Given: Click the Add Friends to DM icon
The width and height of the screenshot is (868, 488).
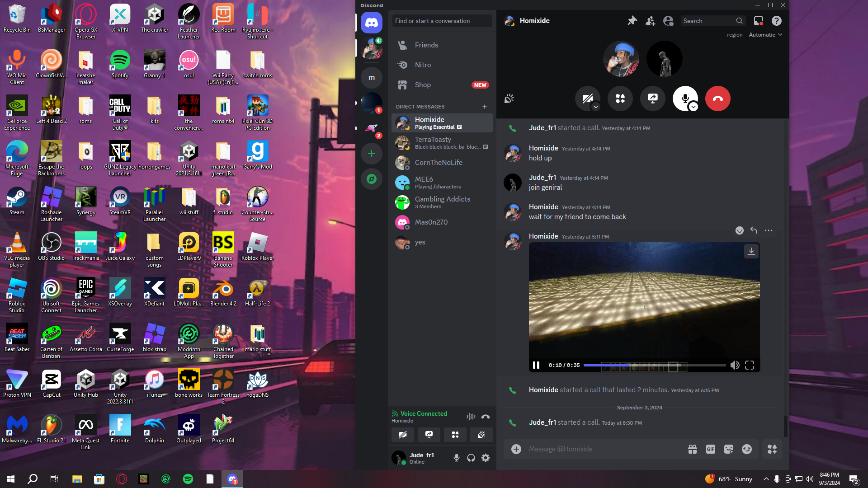Looking at the screenshot, I should [x=650, y=21].
